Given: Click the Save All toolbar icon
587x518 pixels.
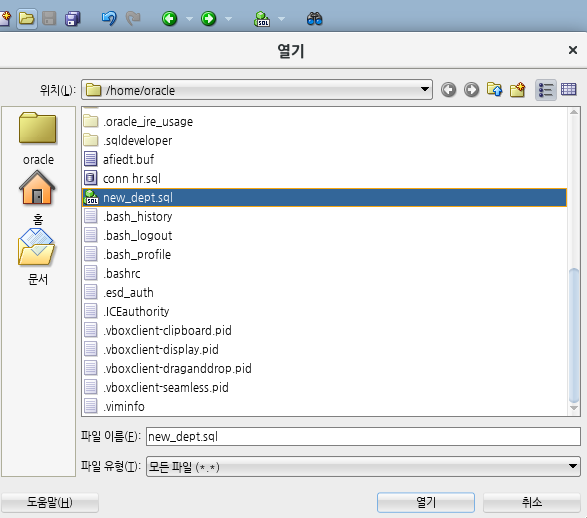Looking at the screenshot, I should click(x=73, y=19).
